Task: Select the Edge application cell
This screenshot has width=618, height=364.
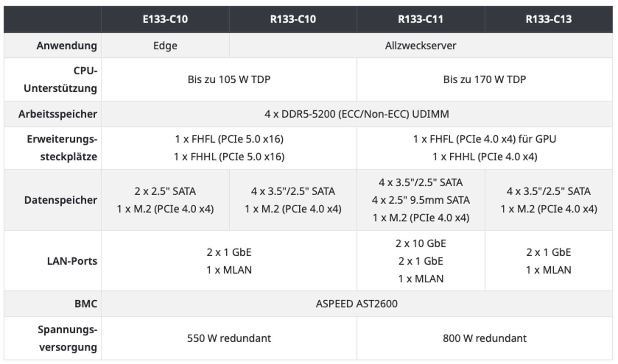Action: (165, 46)
